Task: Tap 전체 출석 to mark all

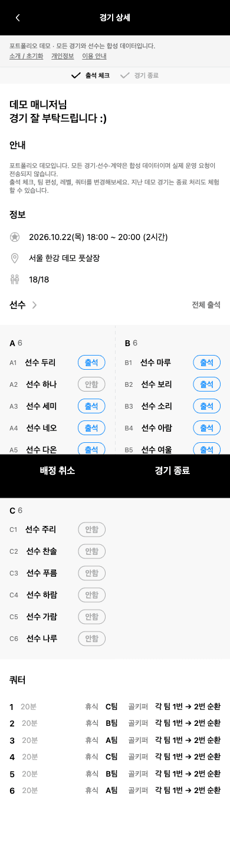Action: 206,305
